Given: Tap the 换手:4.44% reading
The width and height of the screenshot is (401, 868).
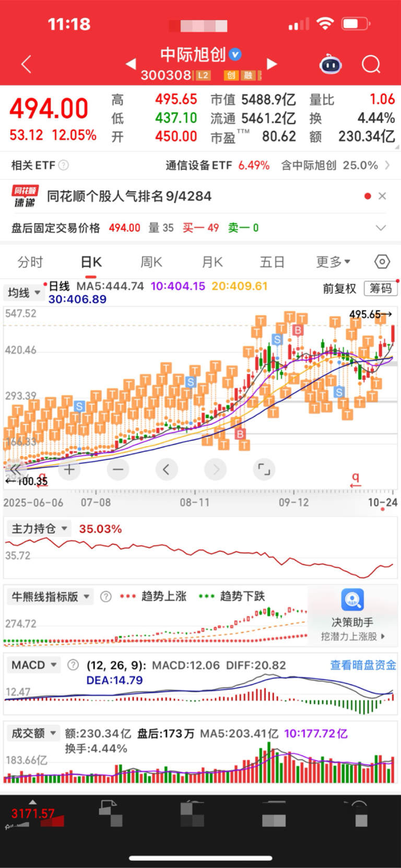Looking at the screenshot, I should (96, 748).
